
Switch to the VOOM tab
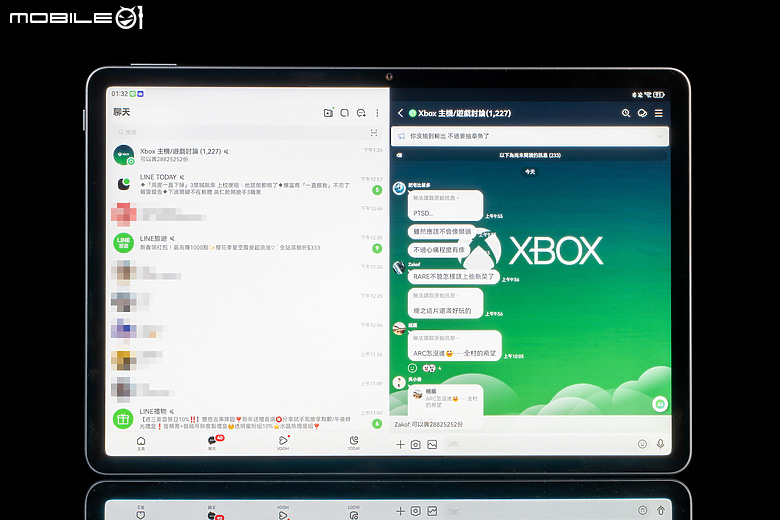tap(283, 443)
